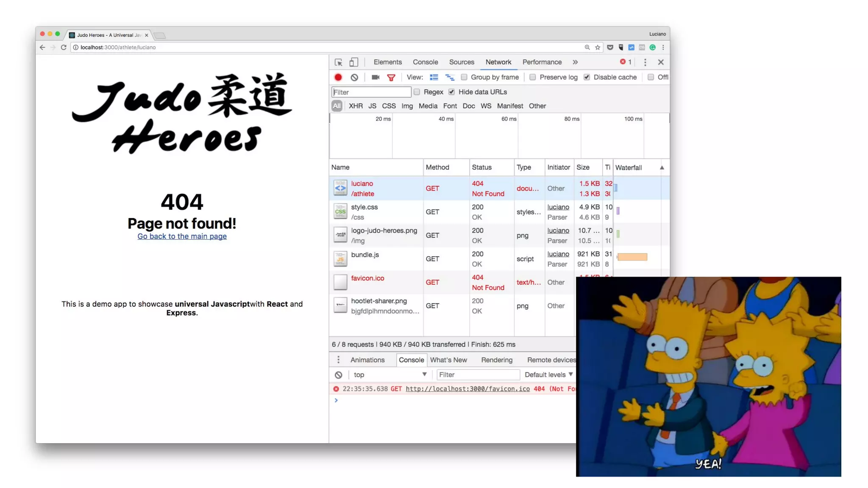Switch to the Elements tab

[x=387, y=62]
